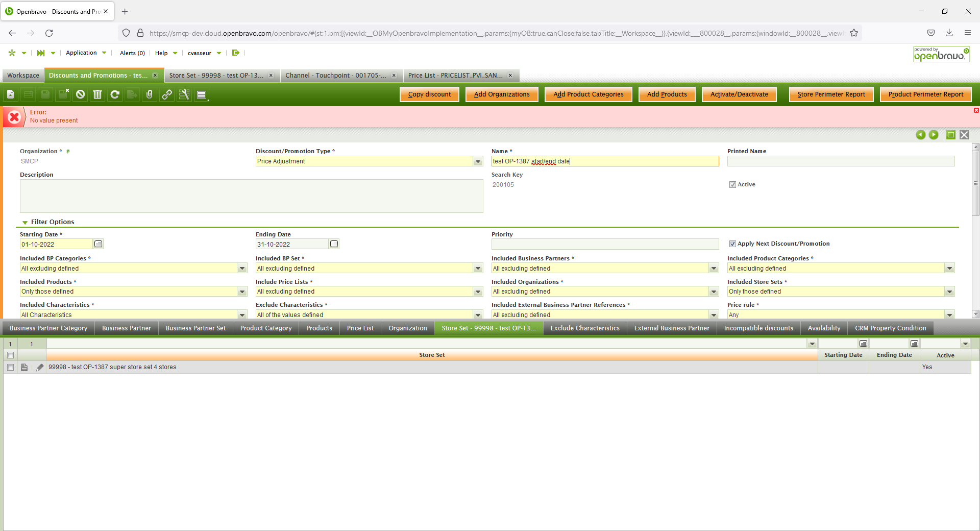This screenshot has width=980, height=531.
Task: Click Activate/Deactivate button
Action: click(x=739, y=94)
